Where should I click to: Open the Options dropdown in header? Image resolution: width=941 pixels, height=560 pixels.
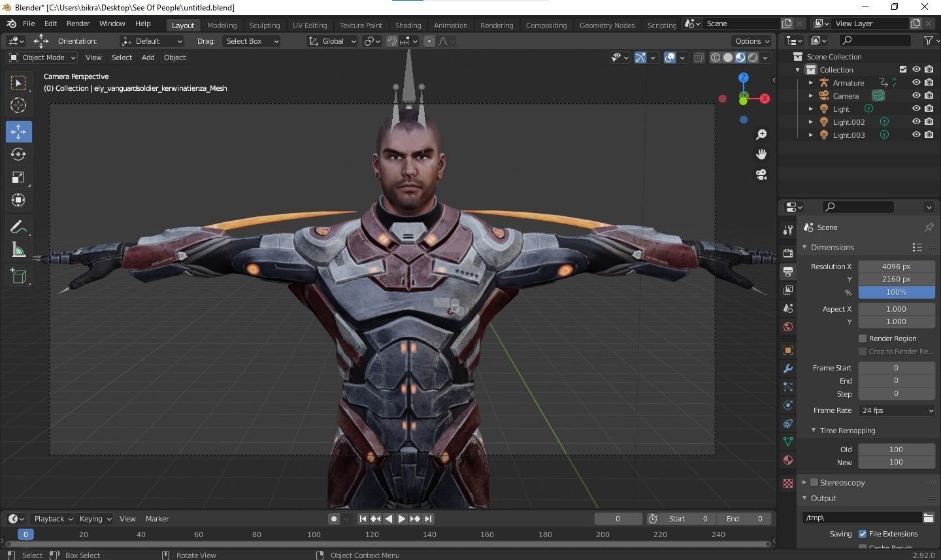tap(753, 41)
